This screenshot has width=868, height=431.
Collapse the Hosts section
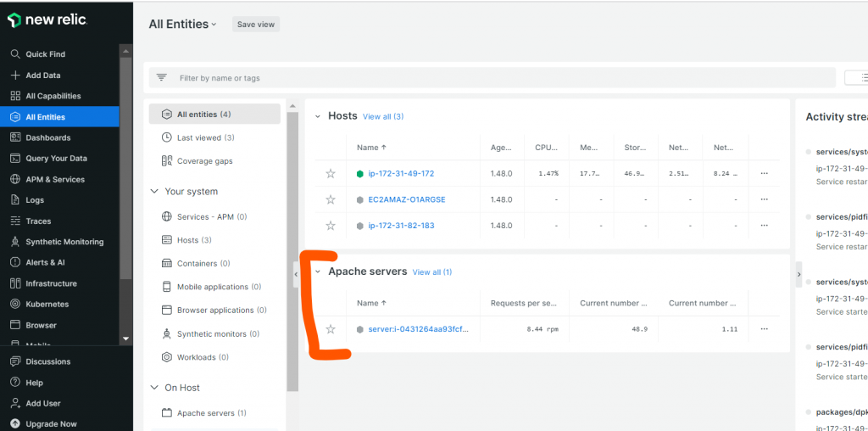(x=318, y=116)
